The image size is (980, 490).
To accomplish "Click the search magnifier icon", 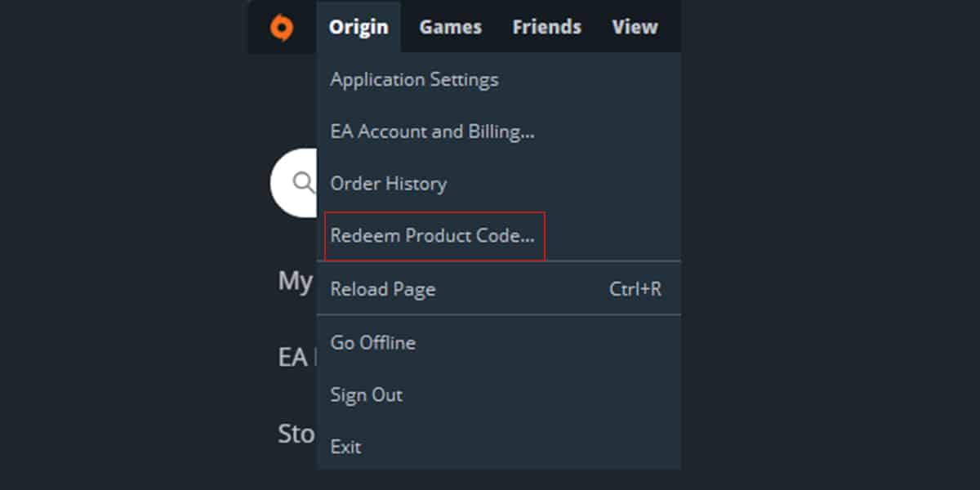I will point(303,181).
